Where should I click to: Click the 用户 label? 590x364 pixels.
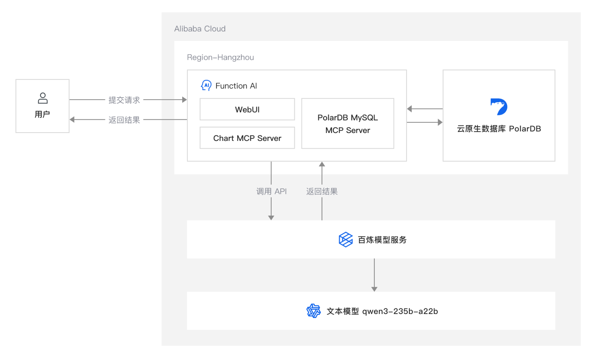(x=42, y=115)
